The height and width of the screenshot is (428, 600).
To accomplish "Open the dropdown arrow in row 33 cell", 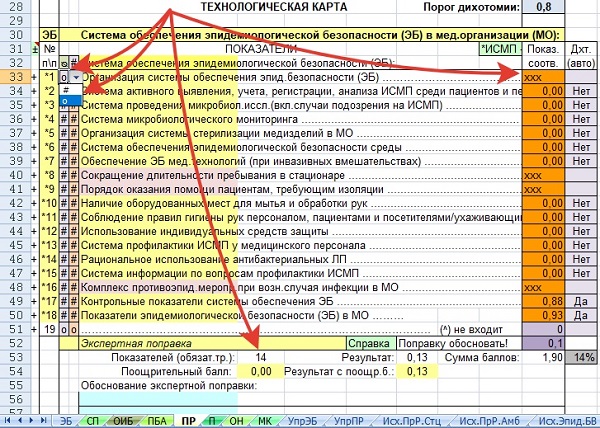I will click(76, 77).
